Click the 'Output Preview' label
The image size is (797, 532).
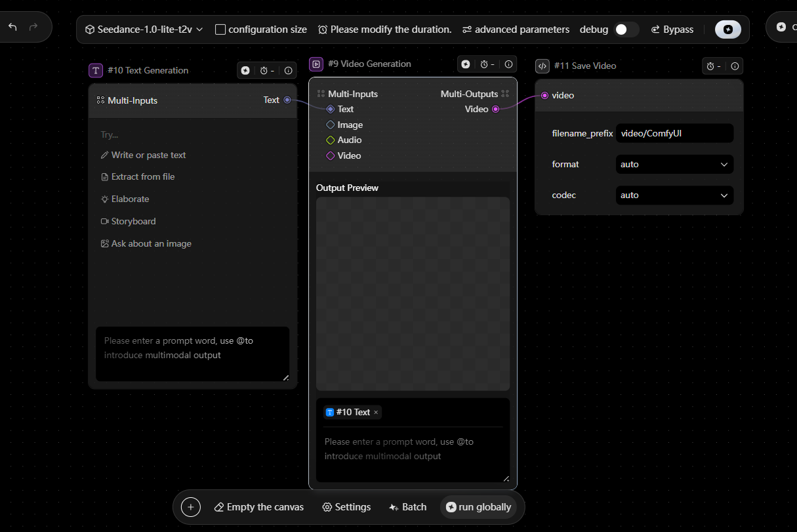347,188
